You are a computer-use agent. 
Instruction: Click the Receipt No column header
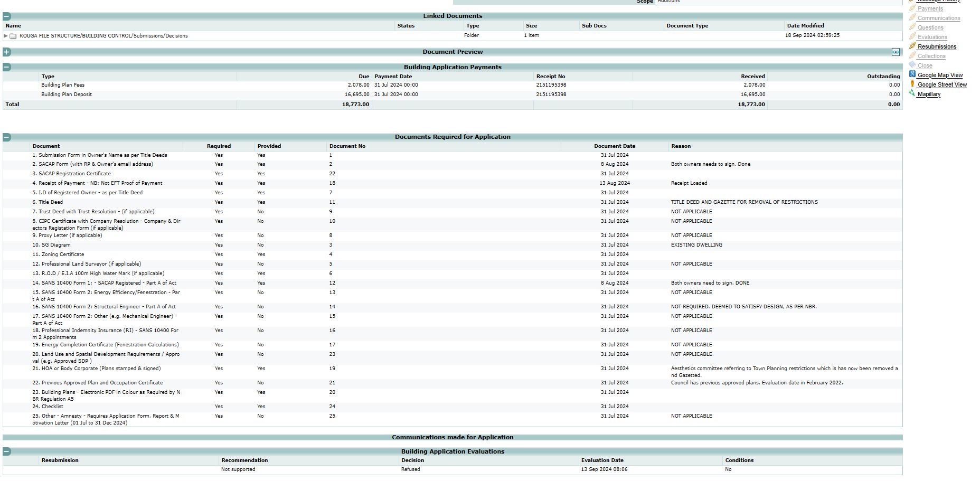[550, 77]
